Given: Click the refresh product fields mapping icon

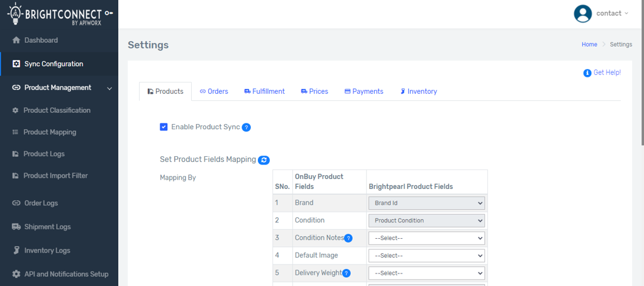Looking at the screenshot, I should 264,160.
